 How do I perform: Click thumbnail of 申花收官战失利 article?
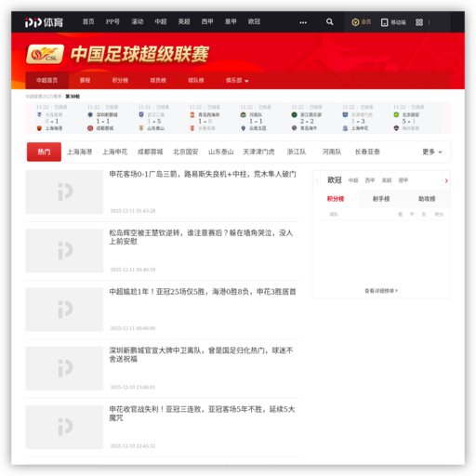64,427
